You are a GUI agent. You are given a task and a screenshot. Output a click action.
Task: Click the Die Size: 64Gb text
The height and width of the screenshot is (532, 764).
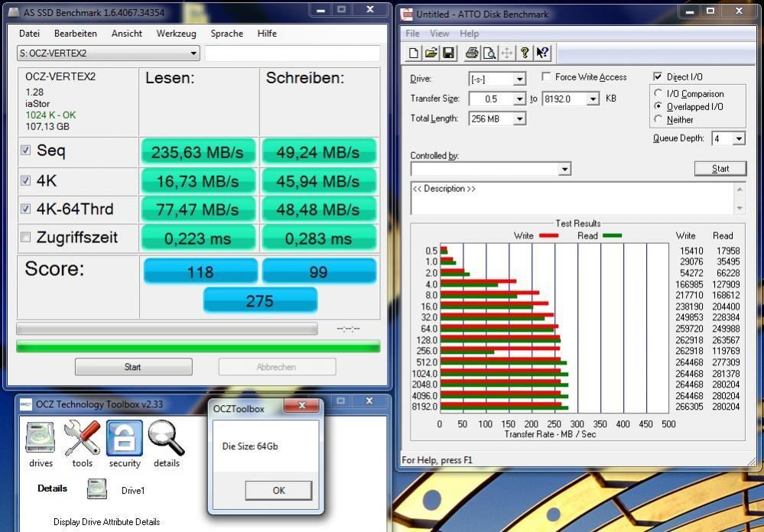(250, 446)
